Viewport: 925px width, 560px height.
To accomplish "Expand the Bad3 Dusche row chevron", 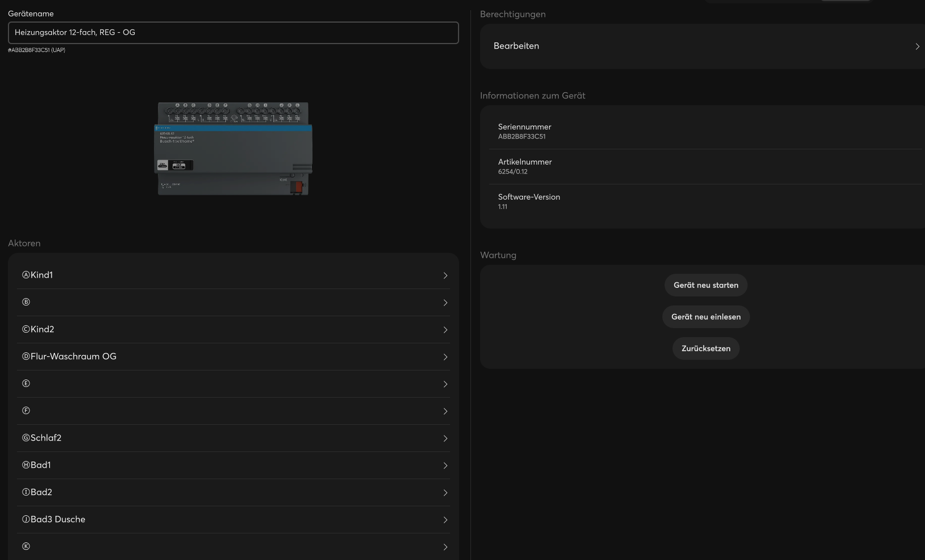I will [446, 520].
